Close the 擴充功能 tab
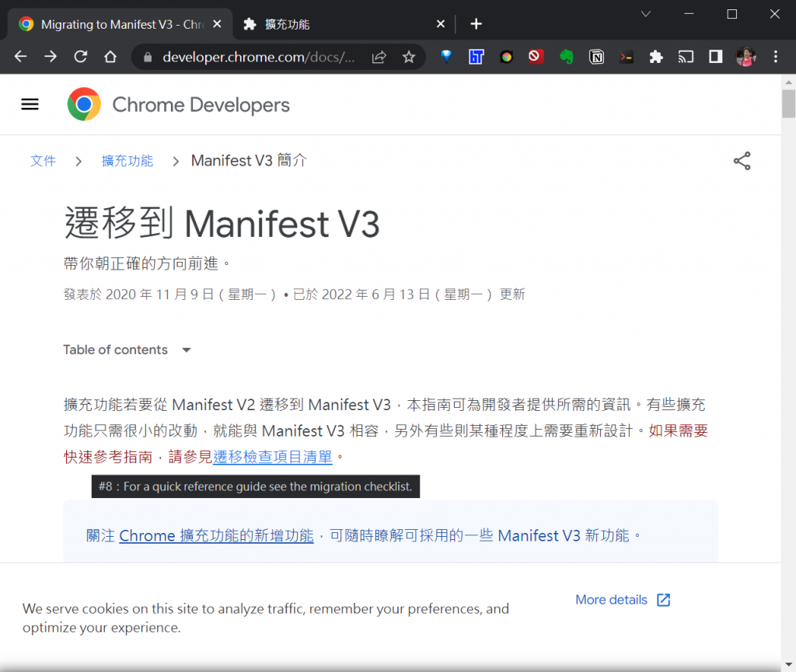Viewport: 796px width, 672px height. pyautogui.click(x=441, y=24)
